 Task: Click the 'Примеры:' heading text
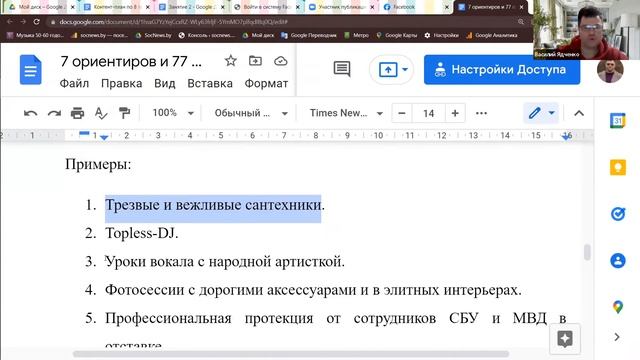point(98,164)
